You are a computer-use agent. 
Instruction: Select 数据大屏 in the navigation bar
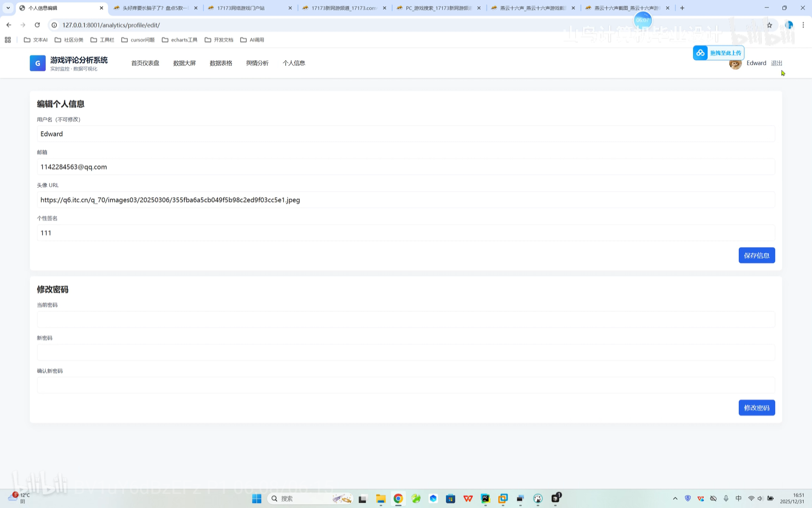point(184,63)
